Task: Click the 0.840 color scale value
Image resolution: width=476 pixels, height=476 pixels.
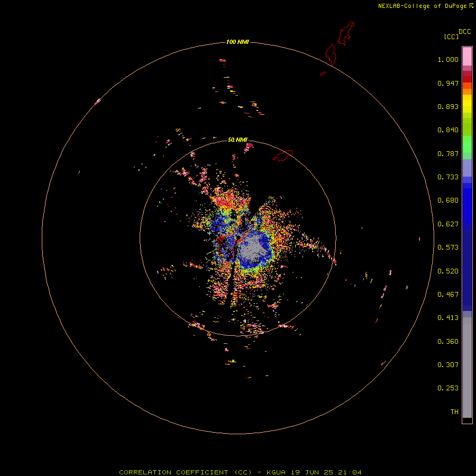Action: (448, 130)
